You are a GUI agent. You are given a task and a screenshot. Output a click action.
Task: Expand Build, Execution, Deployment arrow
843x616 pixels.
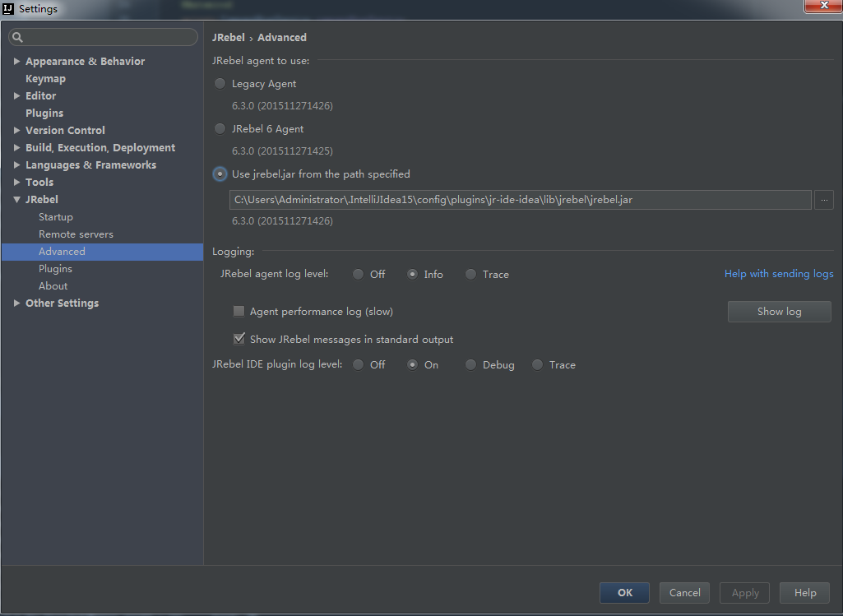(x=16, y=147)
